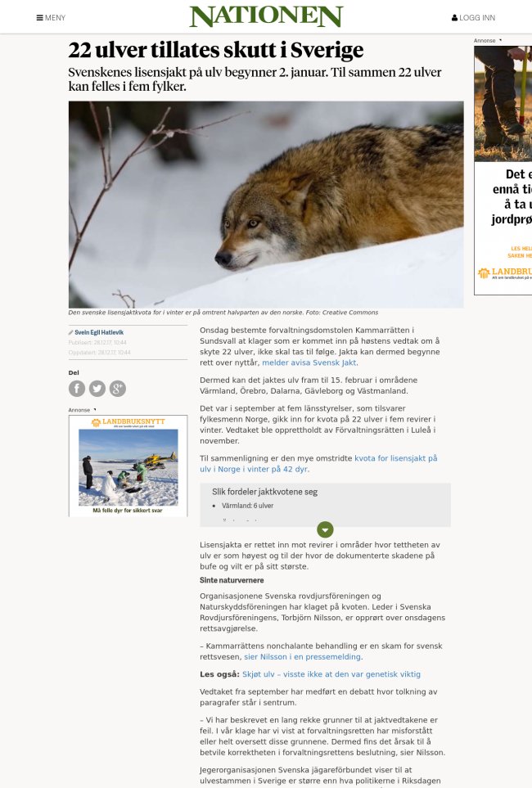The width and height of the screenshot is (532, 788).
Task: Open Landbruksnytt helicopter ad image
Action: pyautogui.click(x=128, y=466)
